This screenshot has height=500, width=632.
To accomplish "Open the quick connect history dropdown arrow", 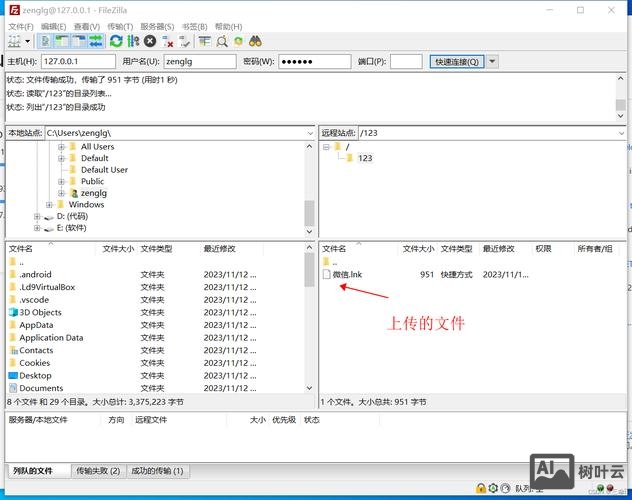I will (492, 62).
